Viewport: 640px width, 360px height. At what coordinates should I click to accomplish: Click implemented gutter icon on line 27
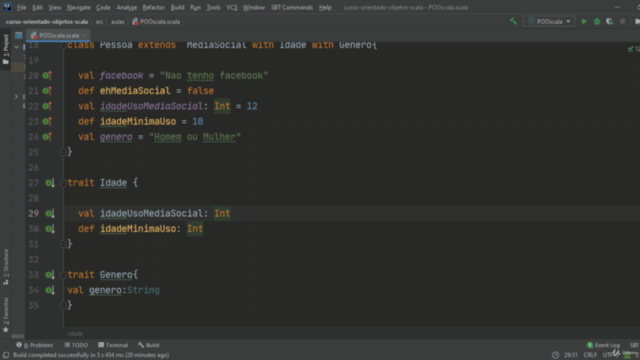click(x=50, y=183)
